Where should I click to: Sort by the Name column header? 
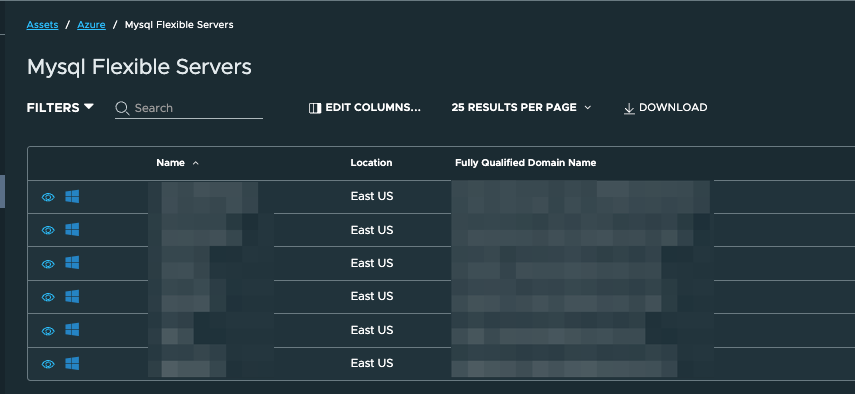pos(170,163)
